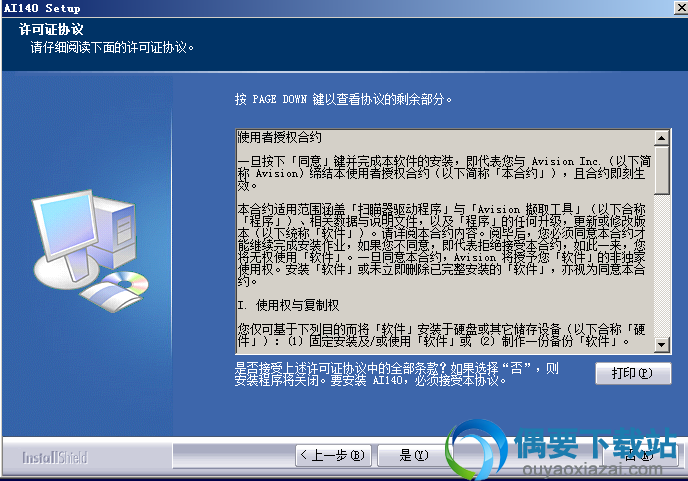Click the 'I. 使用权与复制权' section heading
This screenshot has width=688, height=481.
tap(288, 305)
